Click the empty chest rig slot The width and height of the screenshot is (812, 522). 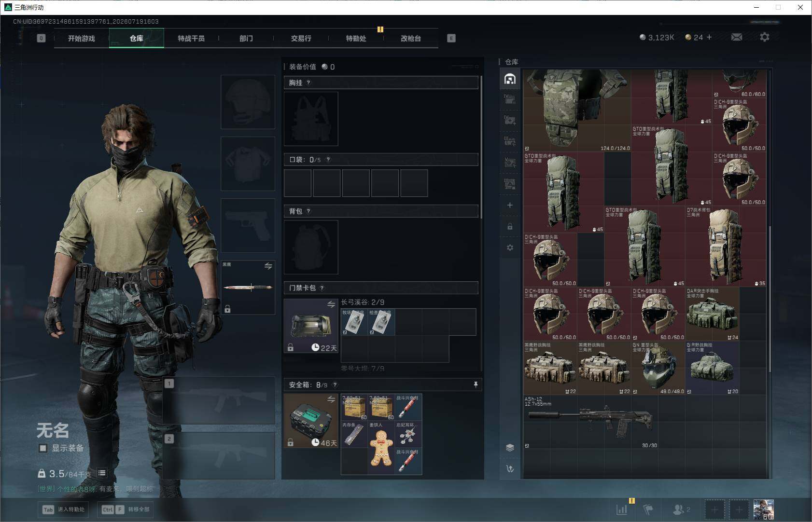(311, 119)
